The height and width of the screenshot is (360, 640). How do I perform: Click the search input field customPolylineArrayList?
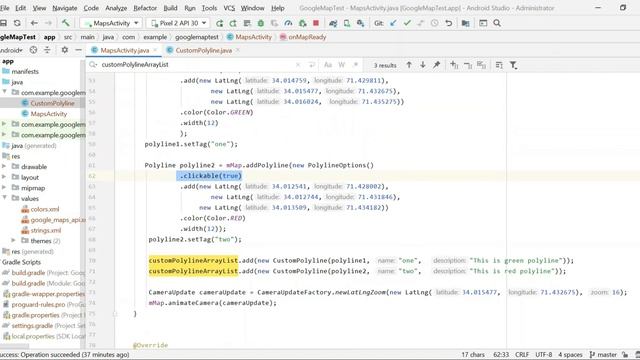pos(196,64)
